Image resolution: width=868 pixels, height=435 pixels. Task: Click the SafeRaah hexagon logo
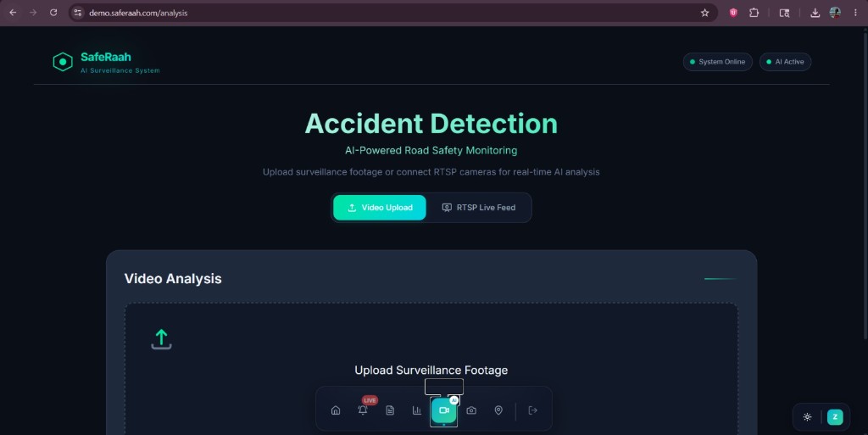pos(63,62)
